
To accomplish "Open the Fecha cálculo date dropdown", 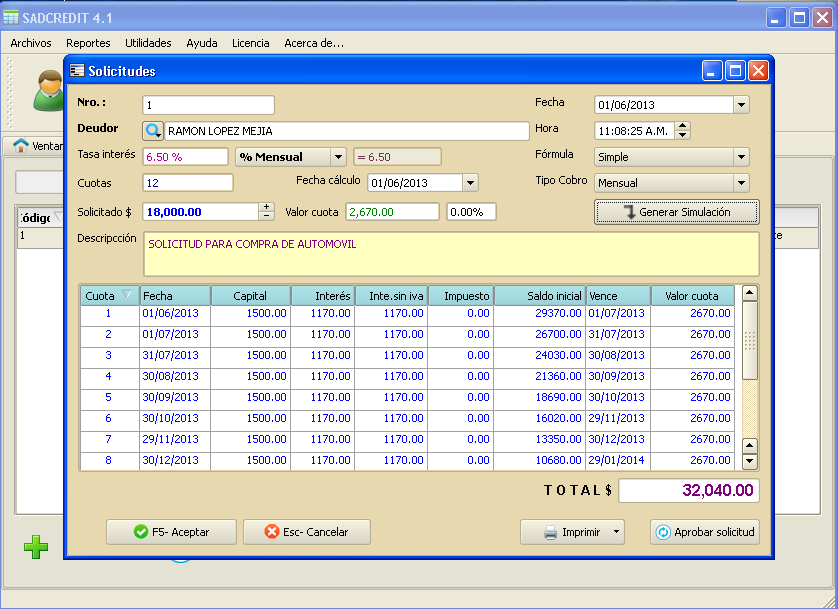I will [470, 183].
